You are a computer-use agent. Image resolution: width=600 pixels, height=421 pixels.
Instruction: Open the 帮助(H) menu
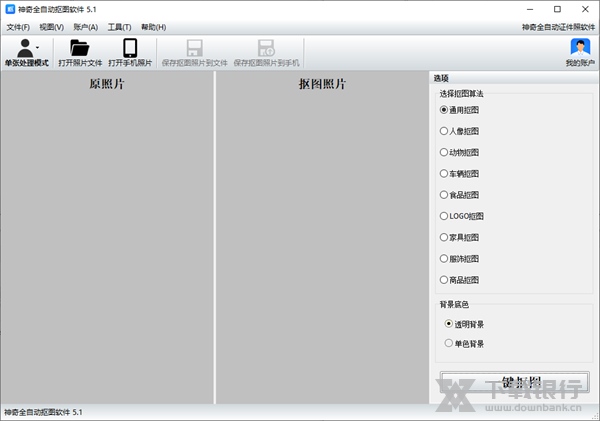(153, 27)
